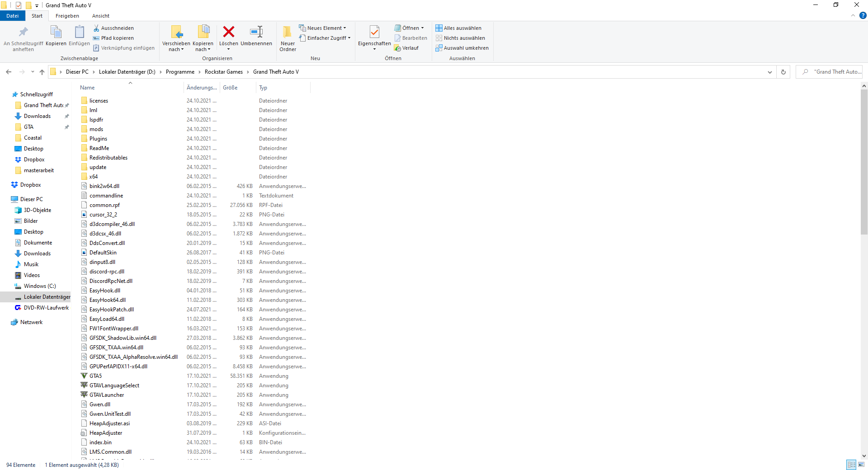Switch to large thumbnails view in status bar
The image size is (868, 470).
861,465
